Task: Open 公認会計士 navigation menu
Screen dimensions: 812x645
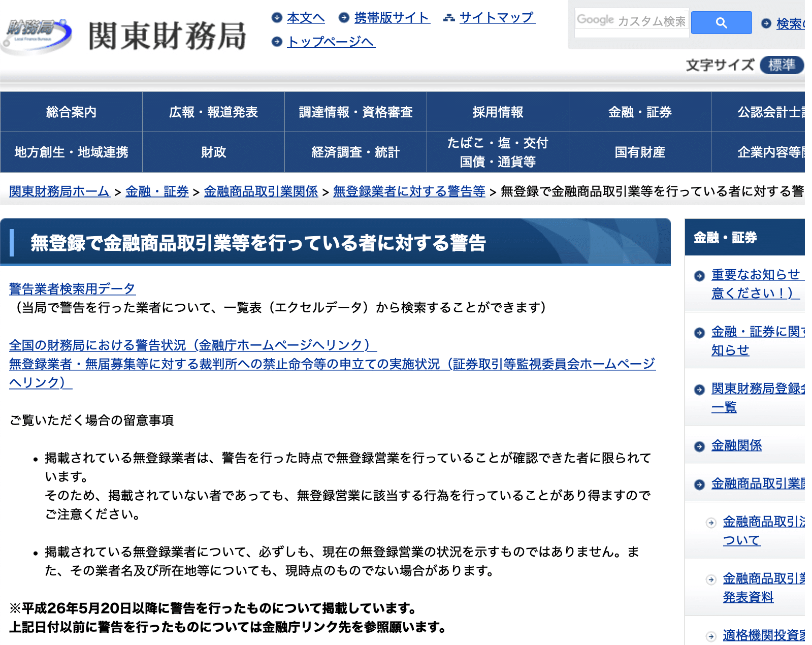Action: [758, 112]
